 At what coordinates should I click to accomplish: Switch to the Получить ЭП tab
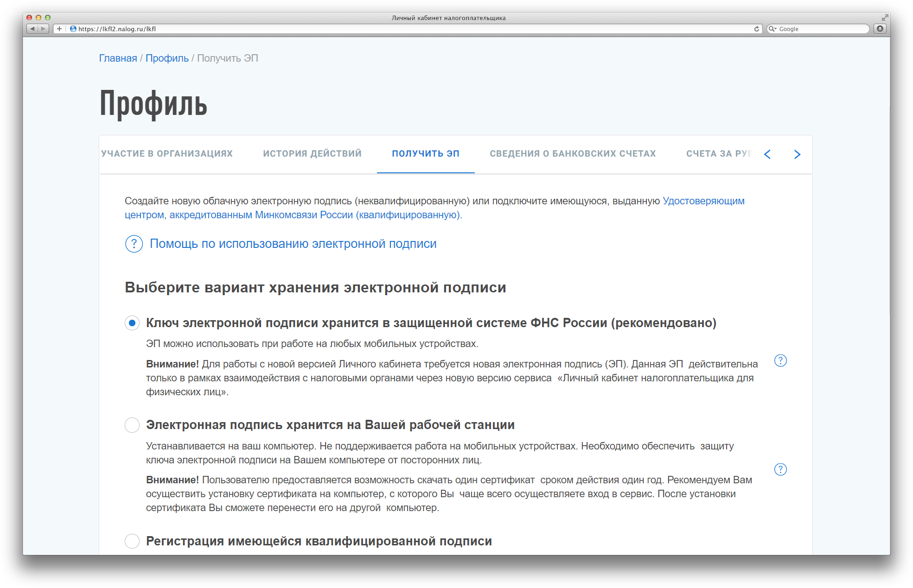426,154
